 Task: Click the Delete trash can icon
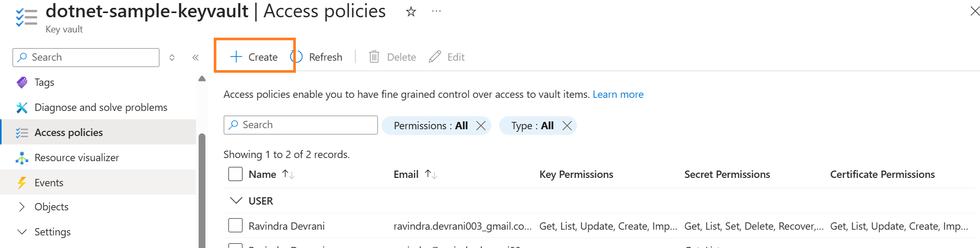click(374, 57)
